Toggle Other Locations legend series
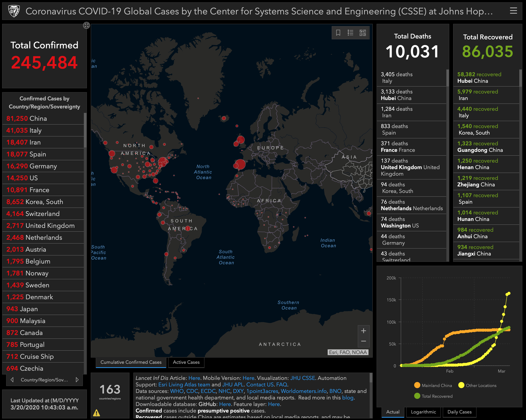Viewport: 526px width, 420px height. click(x=477, y=385)
